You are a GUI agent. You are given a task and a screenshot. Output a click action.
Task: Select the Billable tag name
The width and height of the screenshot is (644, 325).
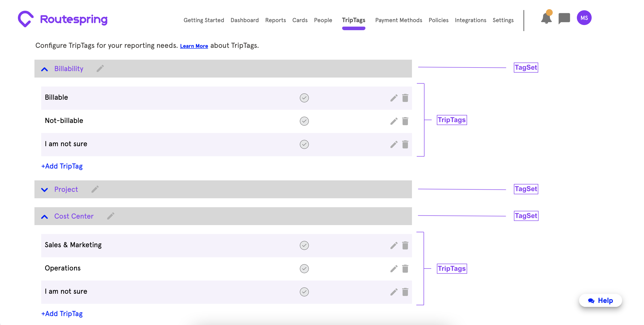(56, 97)
